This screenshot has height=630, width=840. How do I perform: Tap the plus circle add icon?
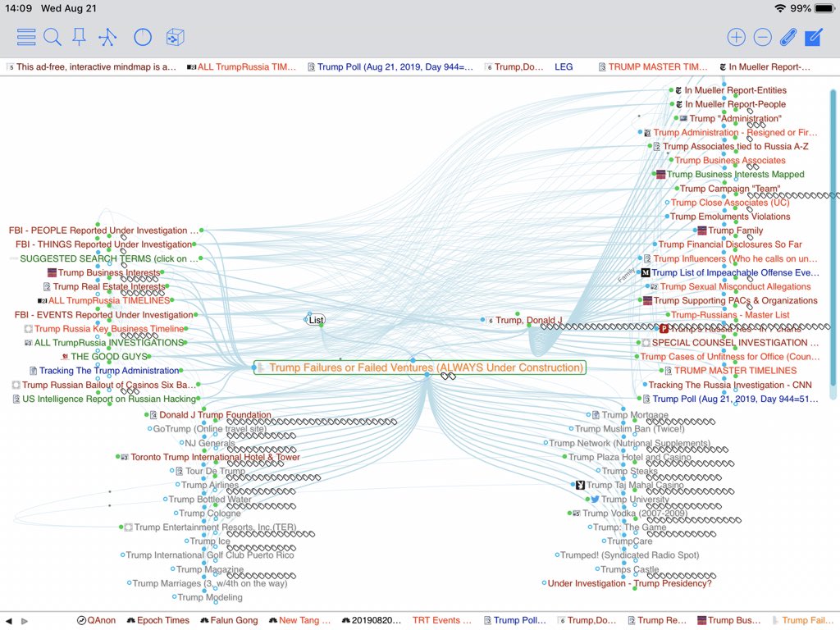coord(736,37)
